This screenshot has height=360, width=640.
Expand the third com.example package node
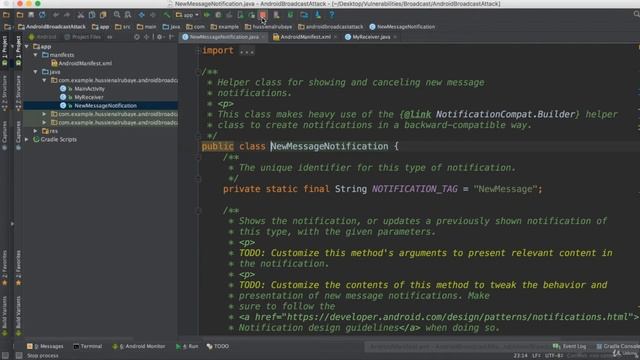click(x=44, y=122)
